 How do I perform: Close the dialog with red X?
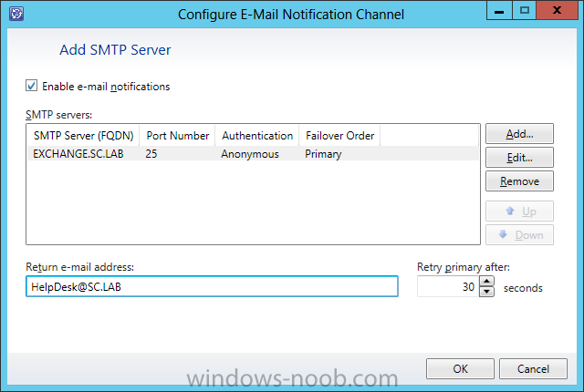[x=558, y=11]
